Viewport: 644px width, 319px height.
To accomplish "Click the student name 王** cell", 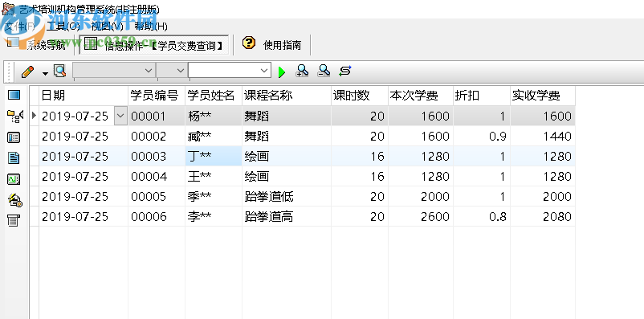I will tap(214, 176).
